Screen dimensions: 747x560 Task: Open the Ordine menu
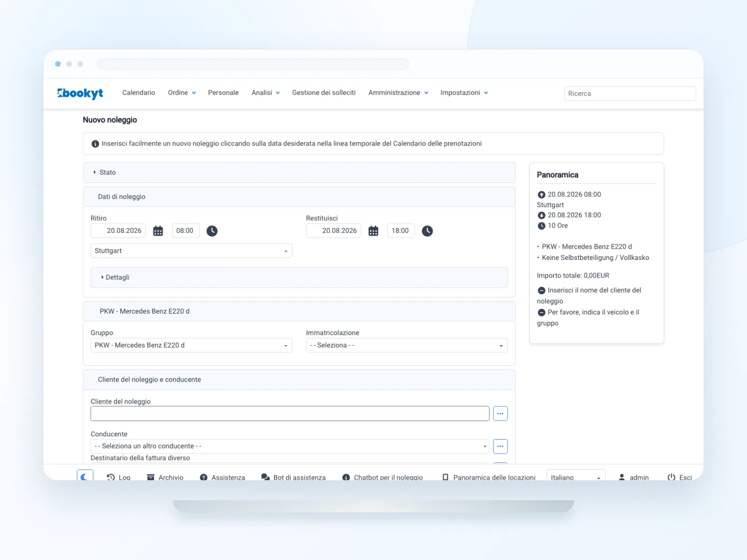pyautogui.click(x=182, y=93)
